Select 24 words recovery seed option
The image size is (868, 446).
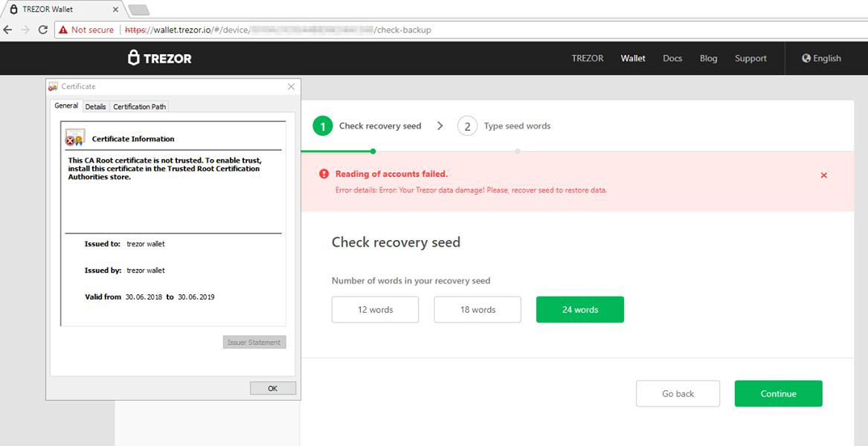point(579,310)
